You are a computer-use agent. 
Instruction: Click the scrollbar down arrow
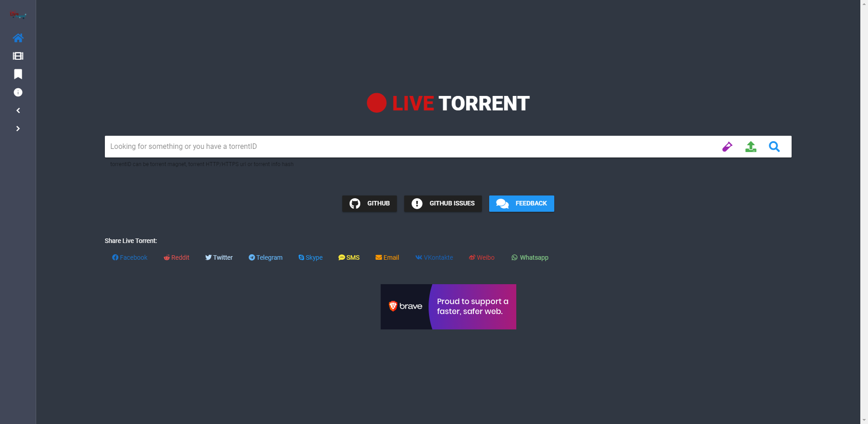864,420
